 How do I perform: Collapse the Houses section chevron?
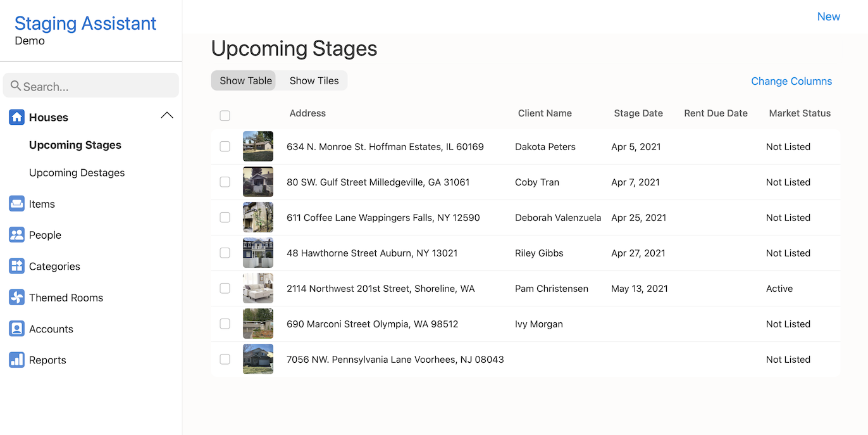166,116
